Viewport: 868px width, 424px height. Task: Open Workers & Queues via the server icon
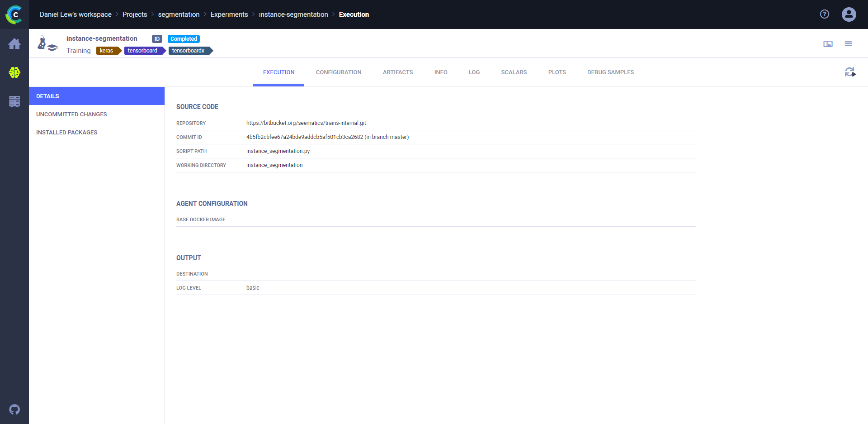14,101
